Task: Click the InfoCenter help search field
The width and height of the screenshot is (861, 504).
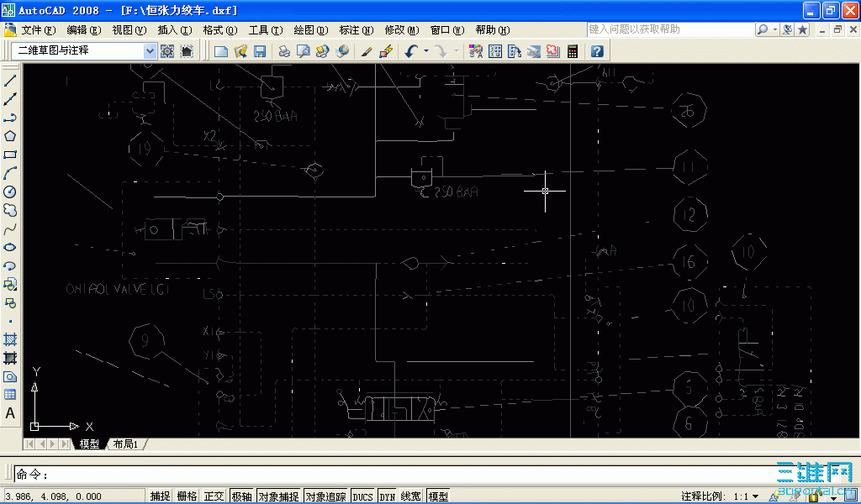Action: point(670,29)
